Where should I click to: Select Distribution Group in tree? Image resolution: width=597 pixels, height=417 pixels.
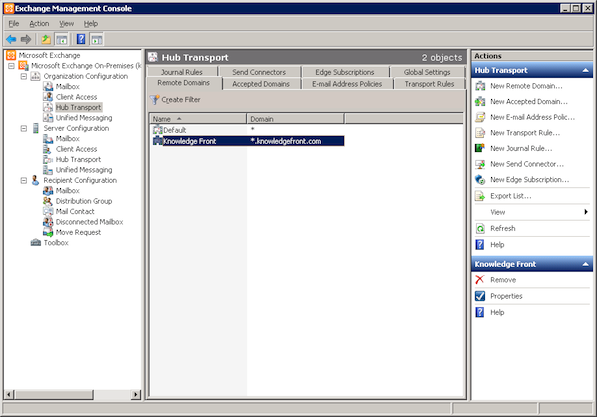(84, 201)
